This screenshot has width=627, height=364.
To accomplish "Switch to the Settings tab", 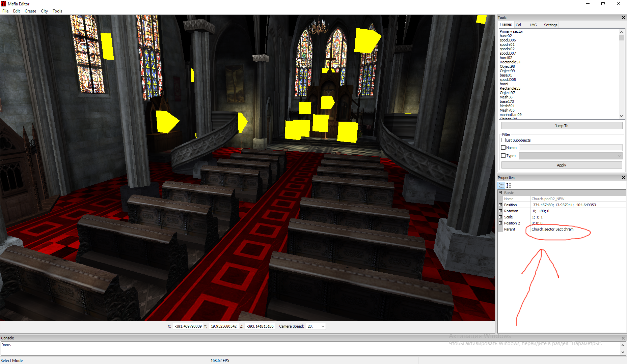I will point(550,25).
